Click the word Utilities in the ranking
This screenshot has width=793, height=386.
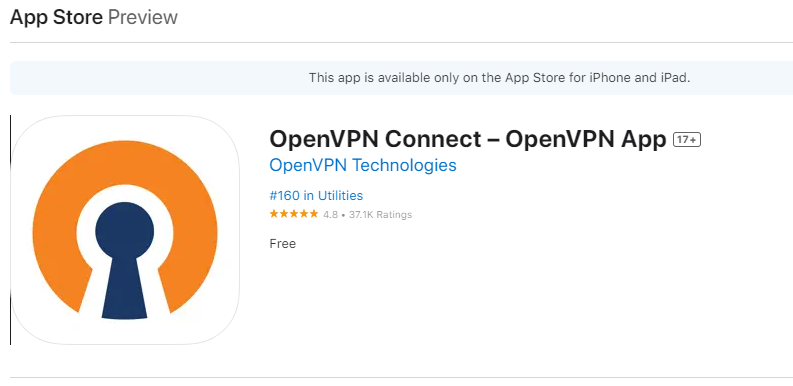340,196
